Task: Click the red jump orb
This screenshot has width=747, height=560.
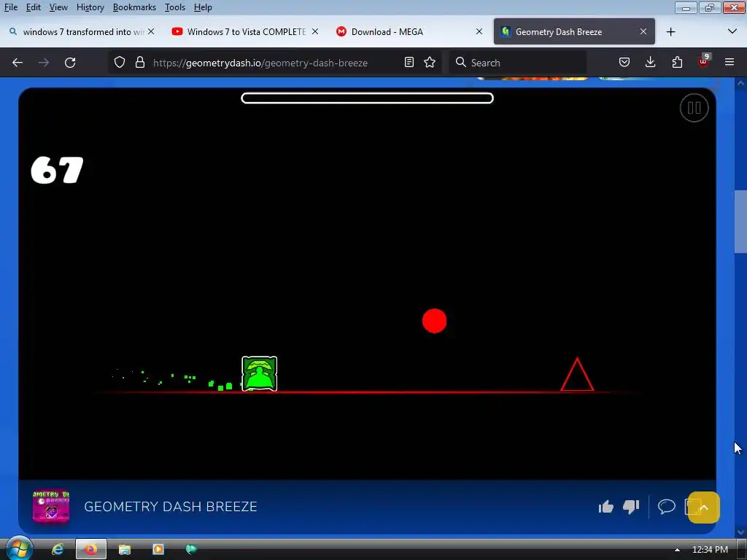Action: (435, 321)
